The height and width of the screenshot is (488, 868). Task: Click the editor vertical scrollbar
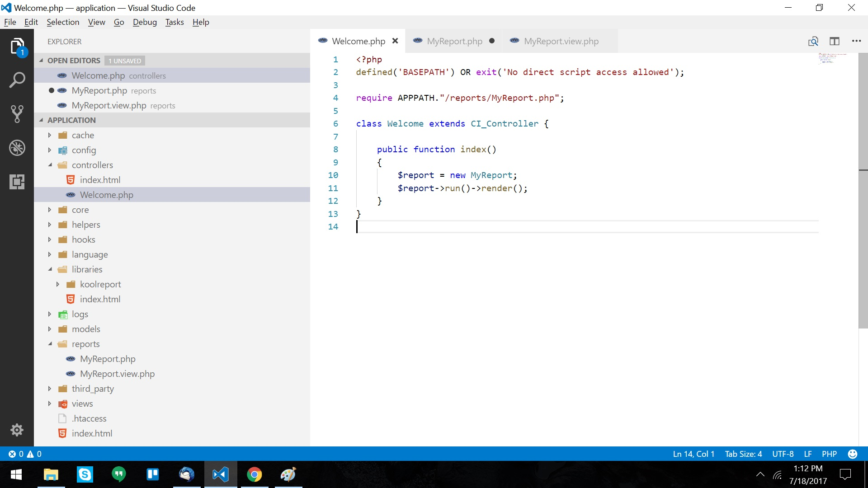point(863,190)
